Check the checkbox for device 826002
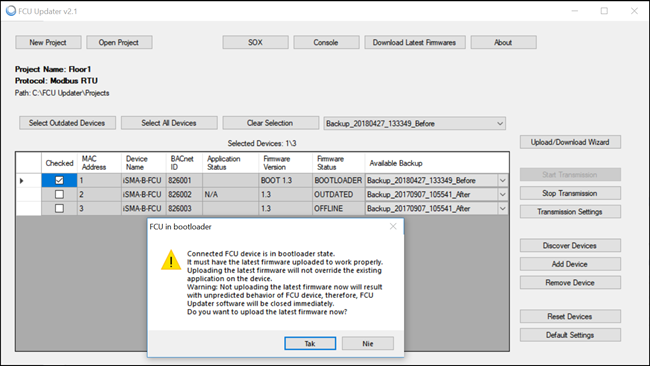Screen dimensions: 650x366 pyautogui.click(x=59, y=194)
